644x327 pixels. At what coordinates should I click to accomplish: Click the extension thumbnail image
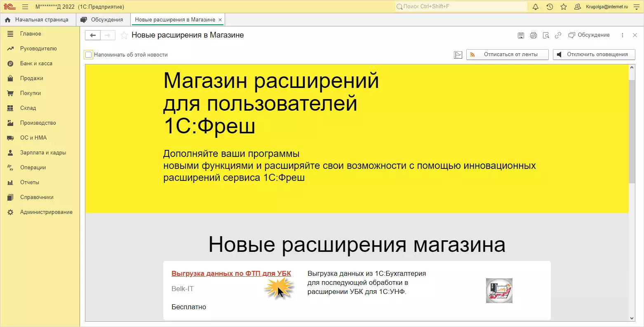[x=499, y=291]
